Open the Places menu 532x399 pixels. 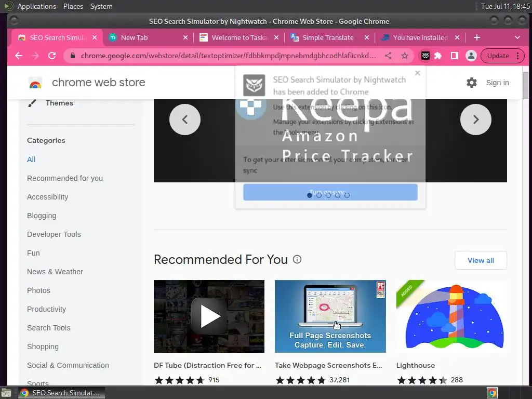(73, 6)
